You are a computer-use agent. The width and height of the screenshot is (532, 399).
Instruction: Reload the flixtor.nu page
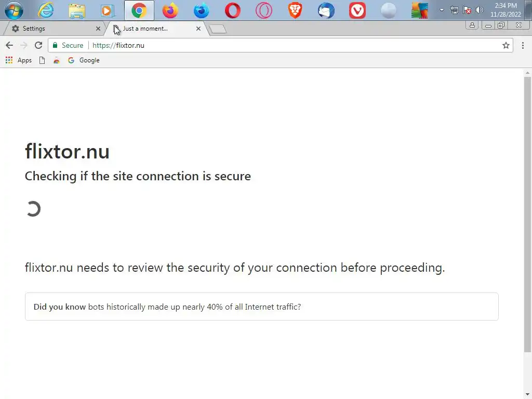pos(38,45)
